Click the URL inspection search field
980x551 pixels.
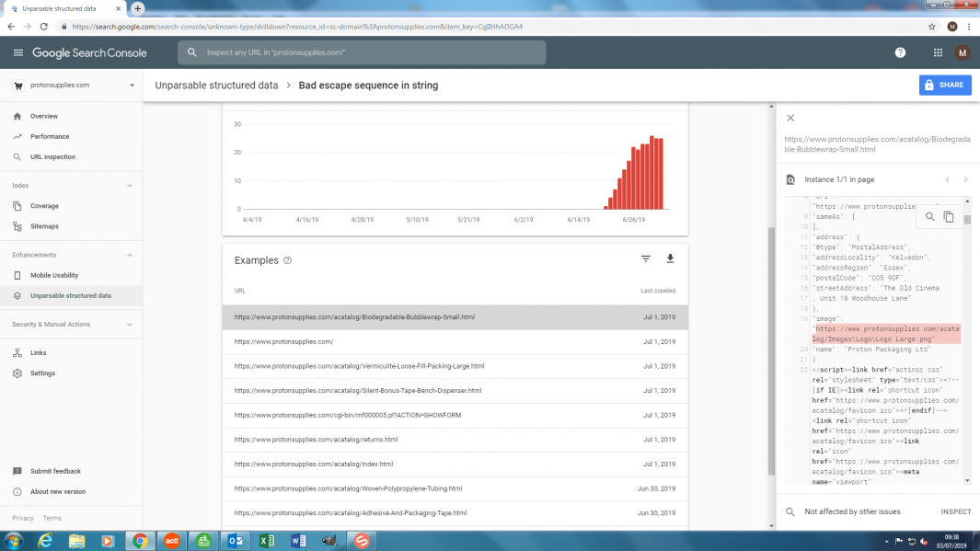[368, 52]
